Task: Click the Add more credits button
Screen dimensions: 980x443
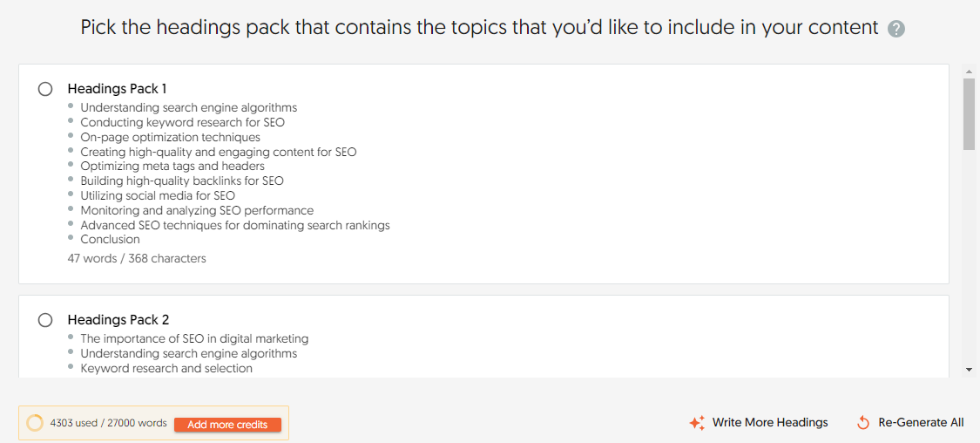Action: pyautogui.click(x=227, y=425)
